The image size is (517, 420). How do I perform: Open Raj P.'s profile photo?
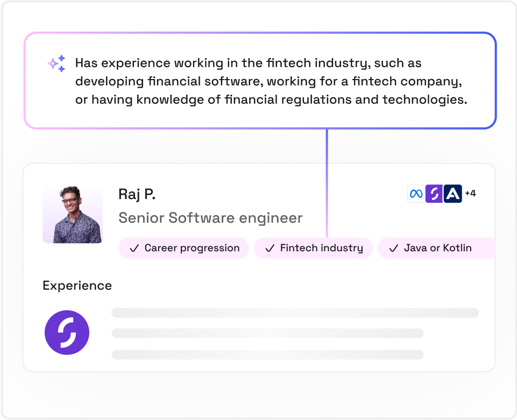pyautogui.click(x=73, y=214)
